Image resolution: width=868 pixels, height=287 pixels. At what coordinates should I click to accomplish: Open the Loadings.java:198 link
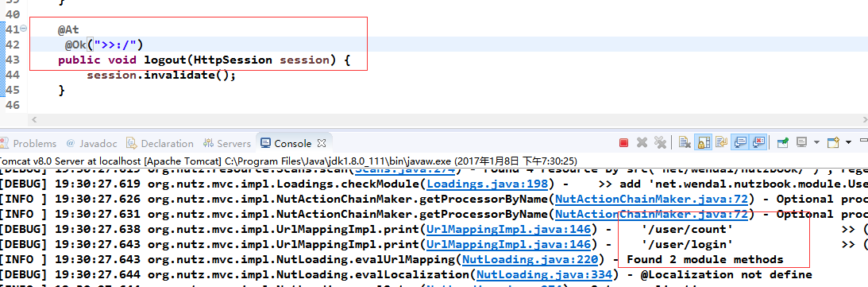click(x=488, y=184)
